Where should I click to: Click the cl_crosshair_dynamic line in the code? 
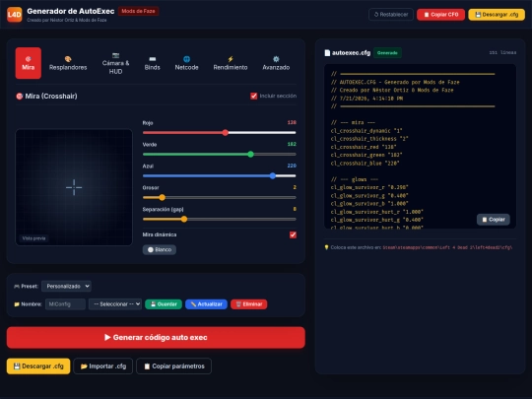(366, 131)
